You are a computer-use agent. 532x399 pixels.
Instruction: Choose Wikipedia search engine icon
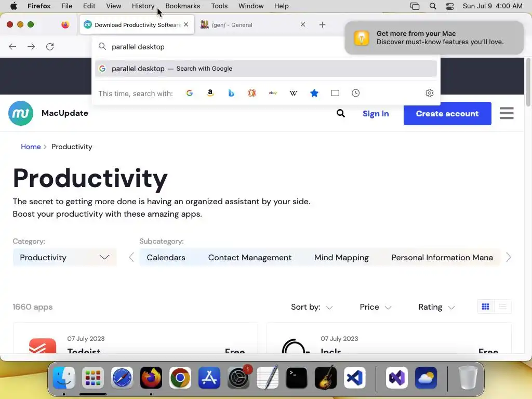click(294, 93)
